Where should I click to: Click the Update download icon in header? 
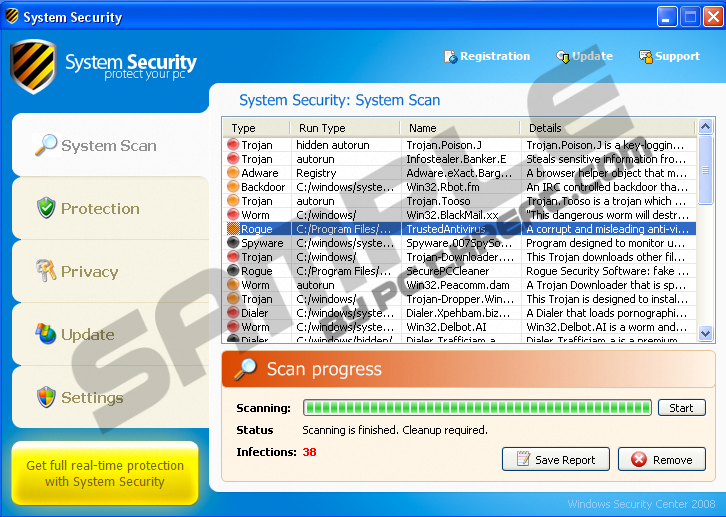(x=563, y=57)
